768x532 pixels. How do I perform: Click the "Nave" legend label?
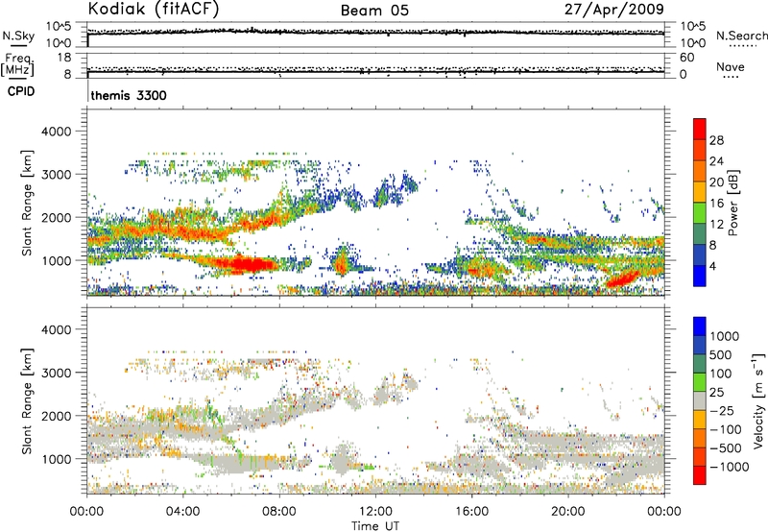click(731, 66)
